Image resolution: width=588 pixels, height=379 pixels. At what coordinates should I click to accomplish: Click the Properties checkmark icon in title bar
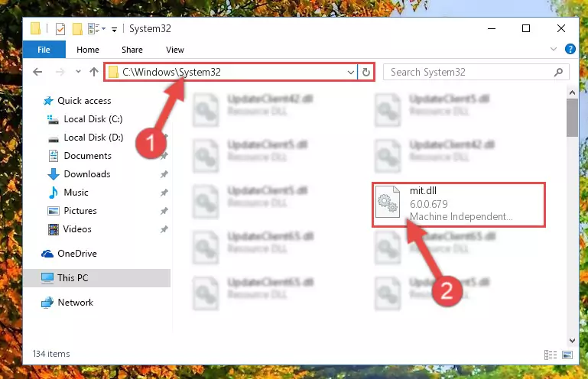pos(60,28)
